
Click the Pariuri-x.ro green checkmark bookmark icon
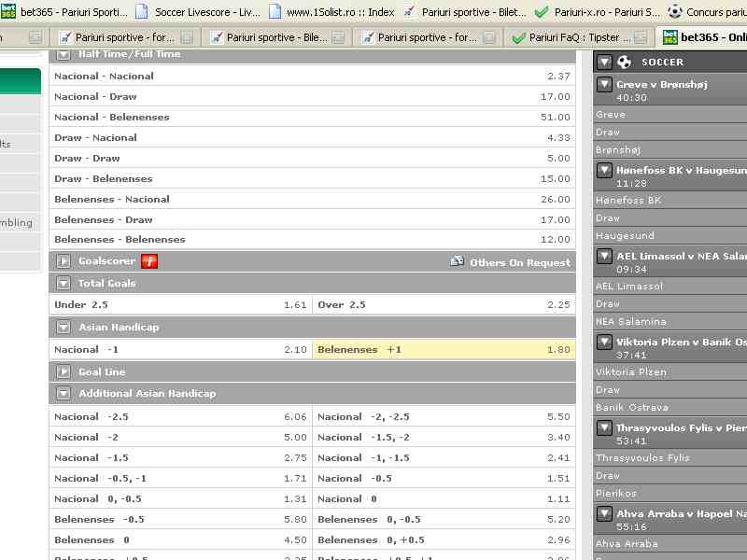pyautogui.click(x=542, y=11)
